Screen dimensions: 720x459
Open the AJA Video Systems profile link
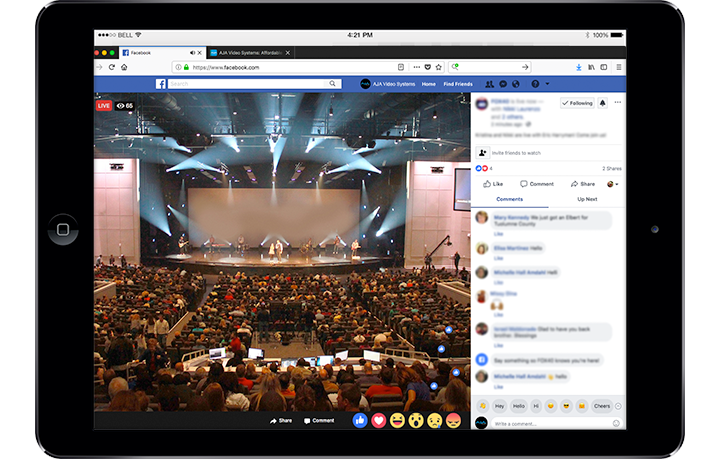pos(388,84)
